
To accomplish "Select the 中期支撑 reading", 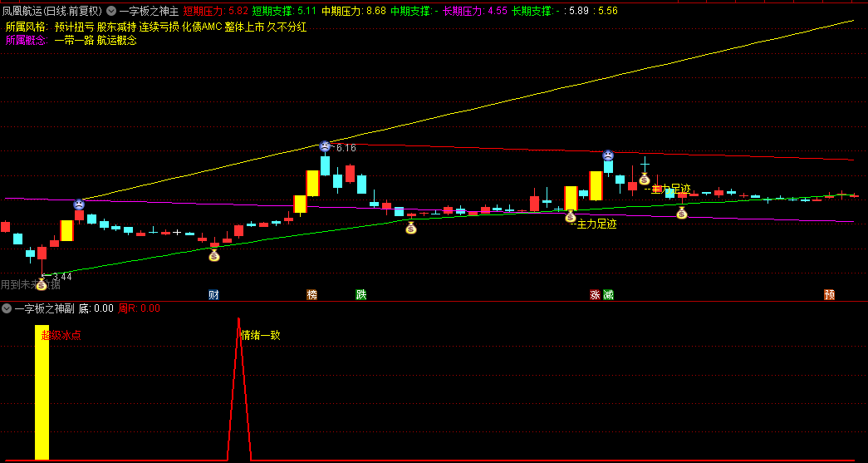I will [414, 11].
